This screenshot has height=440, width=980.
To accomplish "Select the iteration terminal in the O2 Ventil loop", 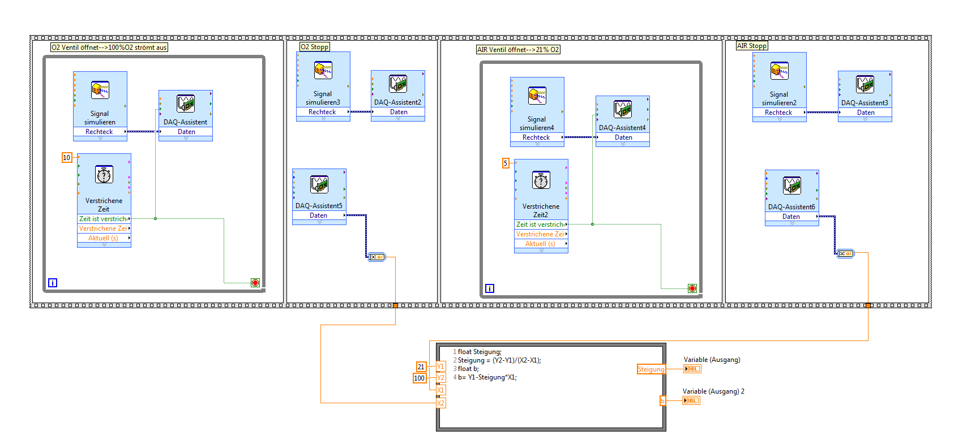I will point(53,283).
